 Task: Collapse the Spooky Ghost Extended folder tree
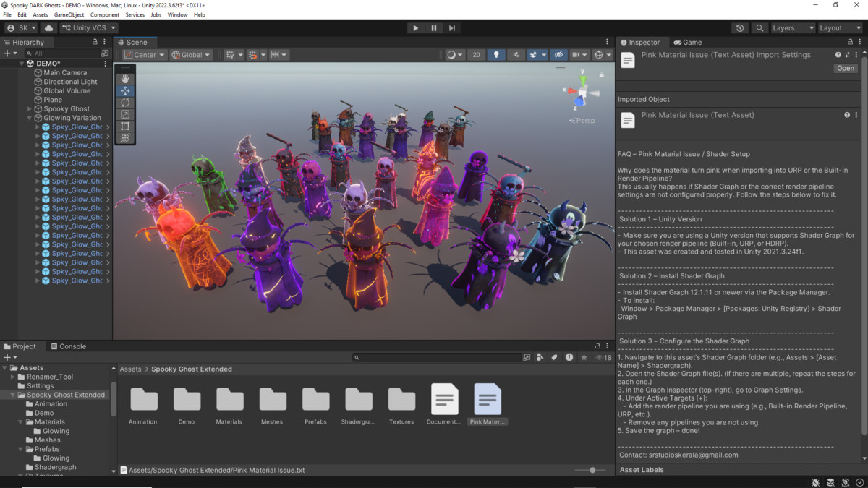click(x=13, y=395)
